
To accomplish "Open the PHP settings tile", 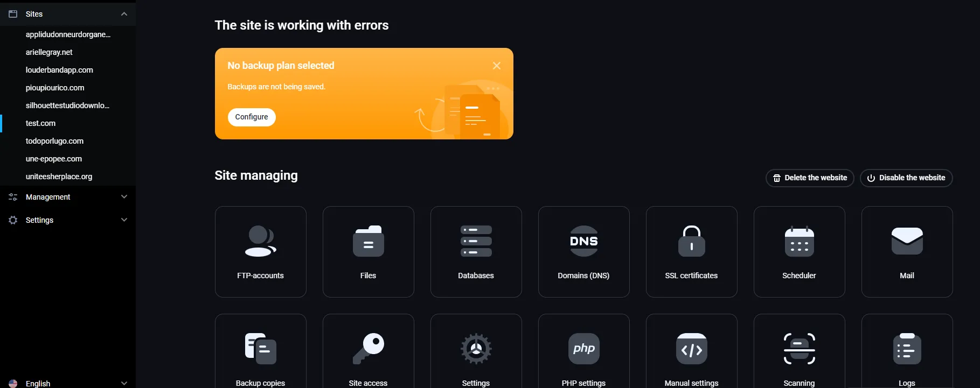I will [583, 351].
